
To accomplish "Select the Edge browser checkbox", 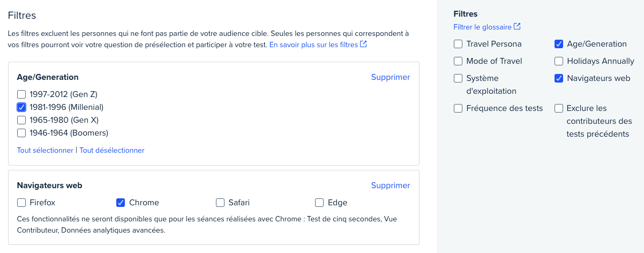I will tap(319, 203).
